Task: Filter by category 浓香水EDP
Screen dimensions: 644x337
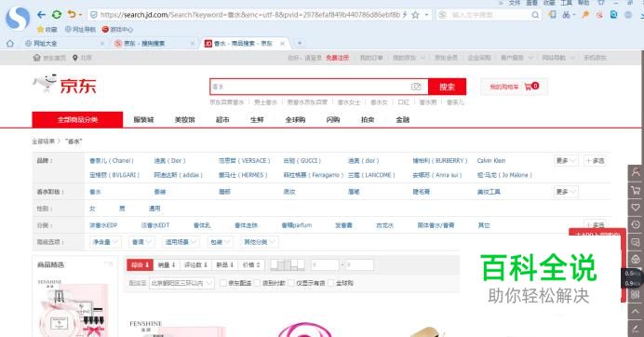Action: tap(103, 225)
